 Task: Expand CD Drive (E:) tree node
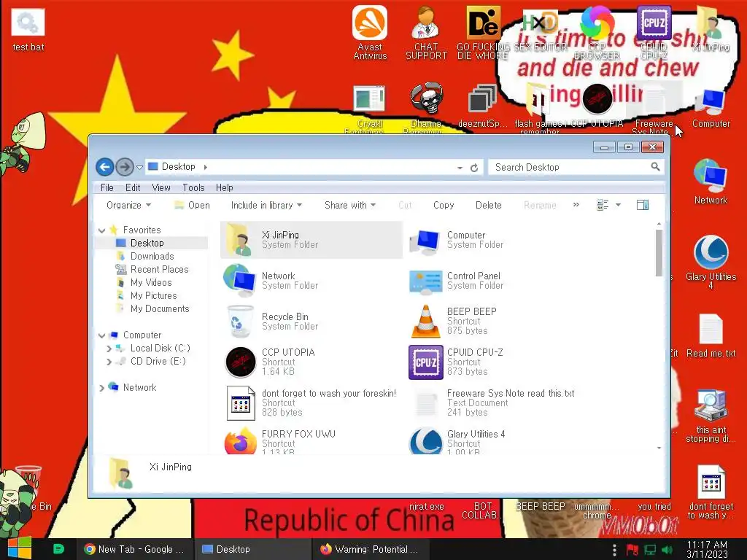coord(109,362)
